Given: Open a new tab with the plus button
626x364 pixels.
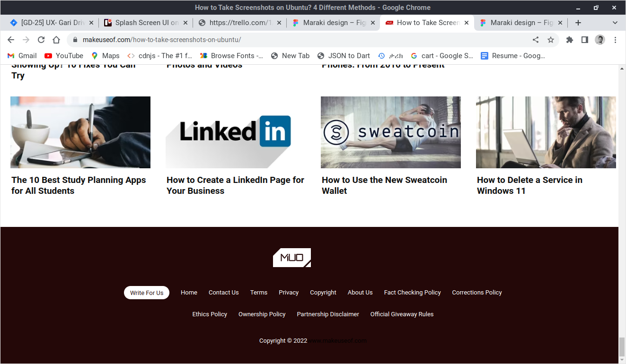Looking at the screenshot, I should coord(578,23).
